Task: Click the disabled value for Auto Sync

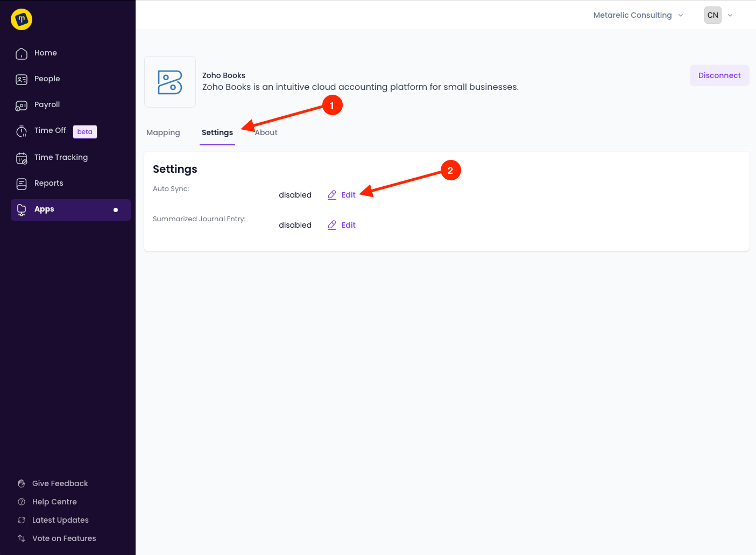Action: click(x=295, y=195)
